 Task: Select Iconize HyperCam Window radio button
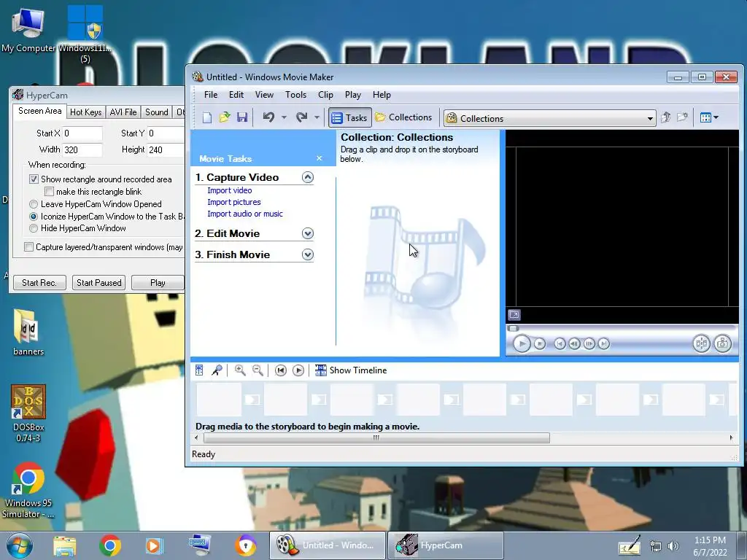point(34,216)
